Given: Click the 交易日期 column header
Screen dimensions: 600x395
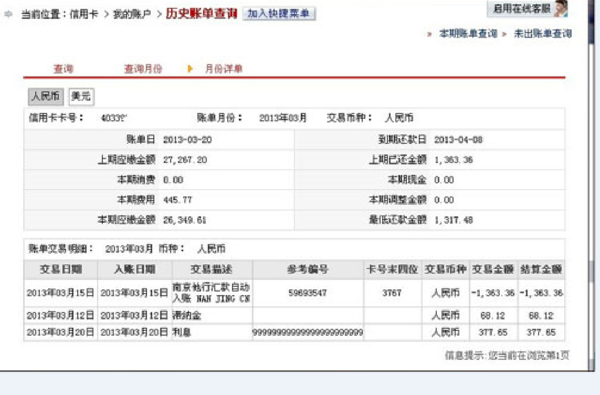Looking at the screenshot, I should pos(61,269).
